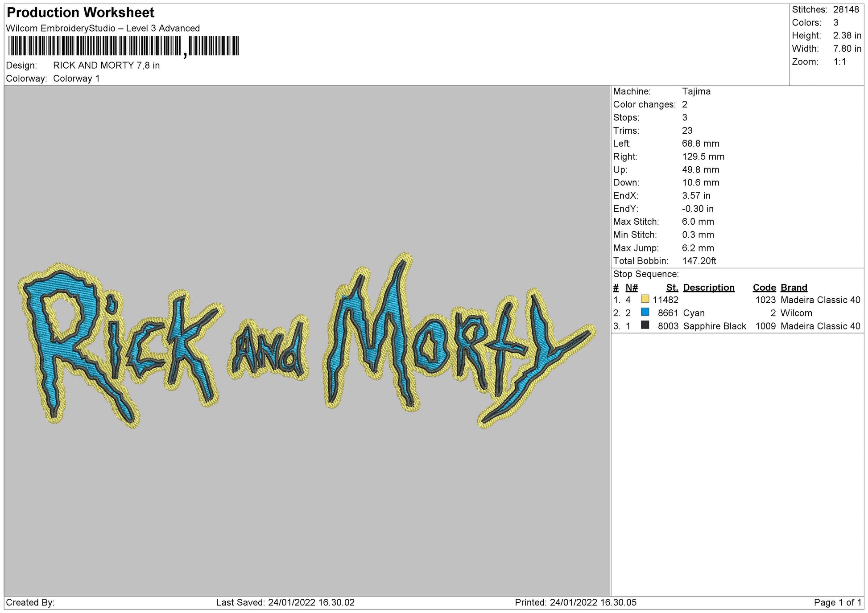Image resolution: width=868 pixels, height=613 pixels.
Task: Click the Code column header
Action: pos(764,288)
